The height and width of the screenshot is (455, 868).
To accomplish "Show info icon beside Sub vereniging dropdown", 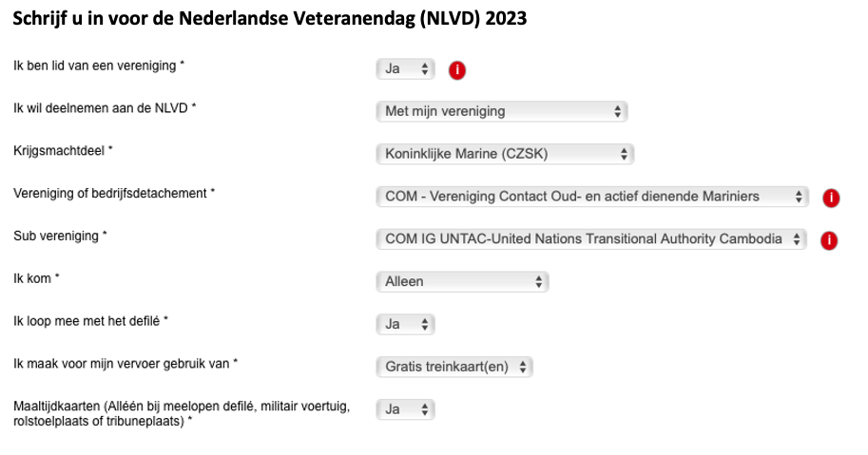I will [x=829, y=240].
